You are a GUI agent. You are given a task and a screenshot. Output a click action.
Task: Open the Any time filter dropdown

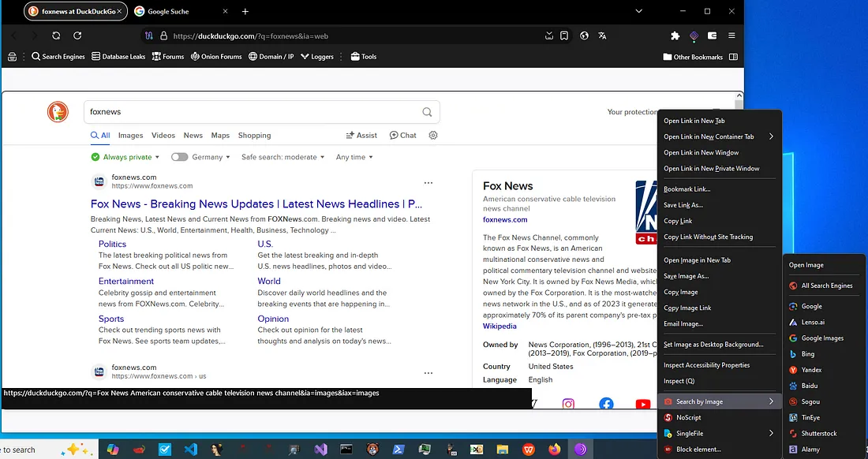(354, 157)
